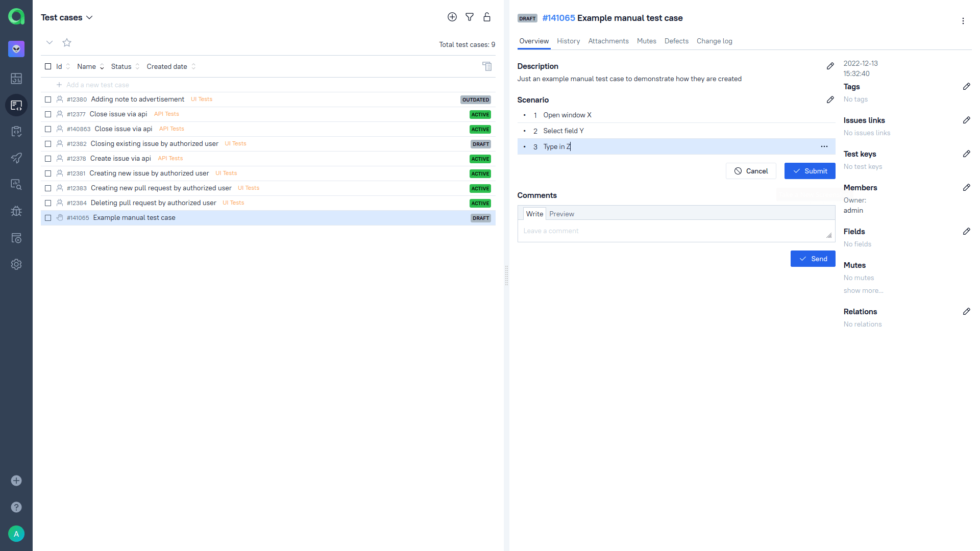Click the unlocked padlock icon

[x=487, y=17]
